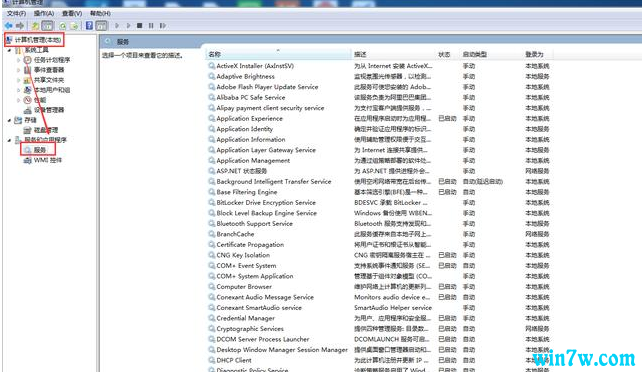Select Application Layer Gateway Service
This screenshot has width=643, height=372.
[266, 150]
